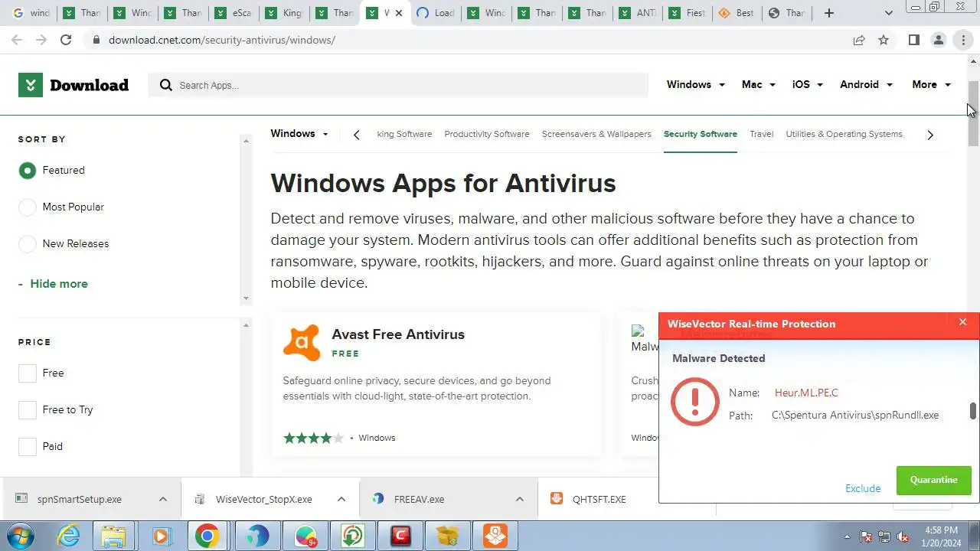This screenshot has height=551, width=980.
Task: Launch Internet Explorer from the taskbar
Action: pos(69,536)
